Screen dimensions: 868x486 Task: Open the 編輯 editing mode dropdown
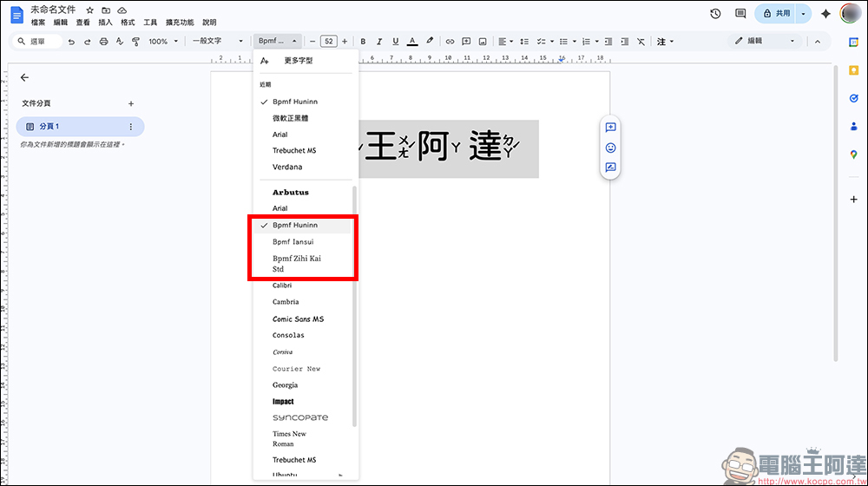tap(765, 41)
